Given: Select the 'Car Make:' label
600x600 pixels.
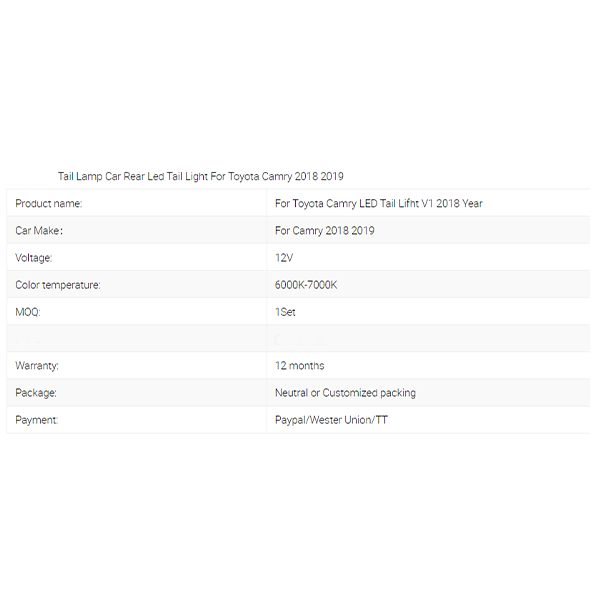Looking at the screenshot, I should pyautogui.click(x=39, y=231).
